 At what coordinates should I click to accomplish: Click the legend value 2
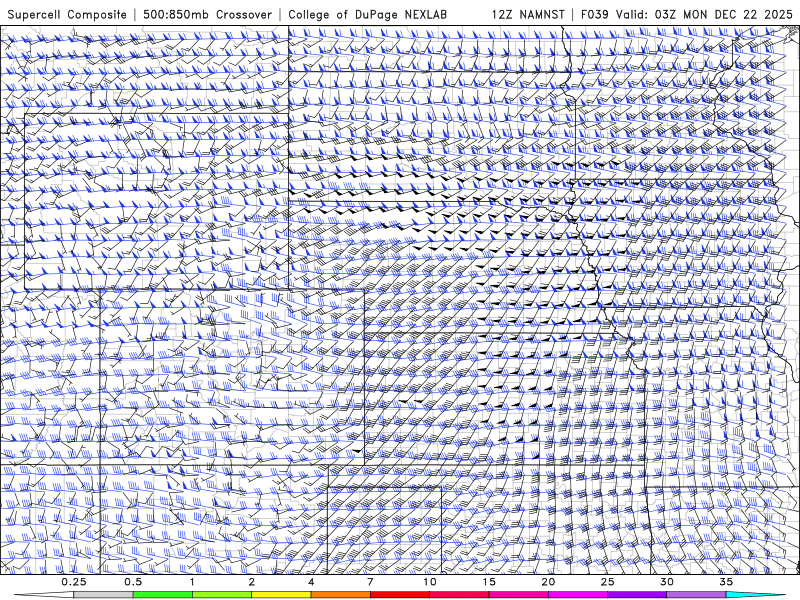252,582
